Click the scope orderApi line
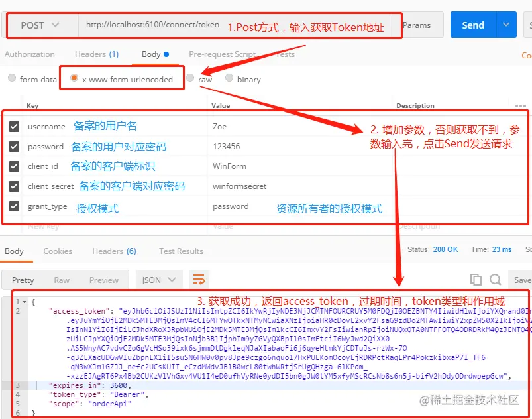Image resolution: width=532 pixels, height=419 pixels. 90,404
